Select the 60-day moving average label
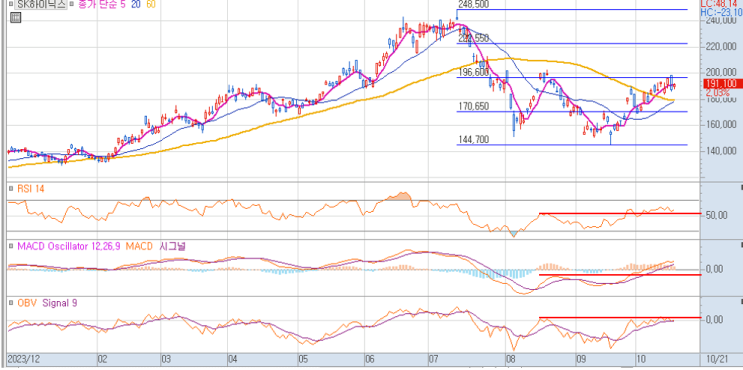Viewport: 743px width, 370px height. pyautogui.click(x=151, y=5)
